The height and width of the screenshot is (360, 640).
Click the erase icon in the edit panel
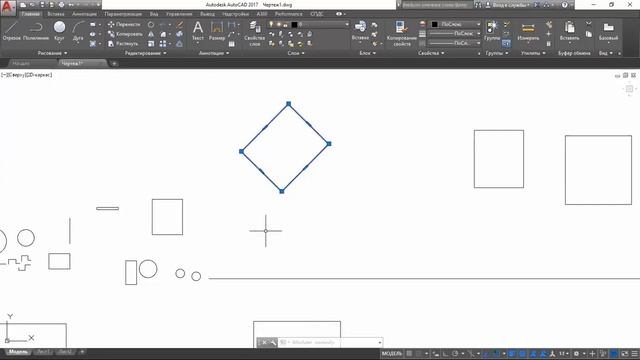180,24
